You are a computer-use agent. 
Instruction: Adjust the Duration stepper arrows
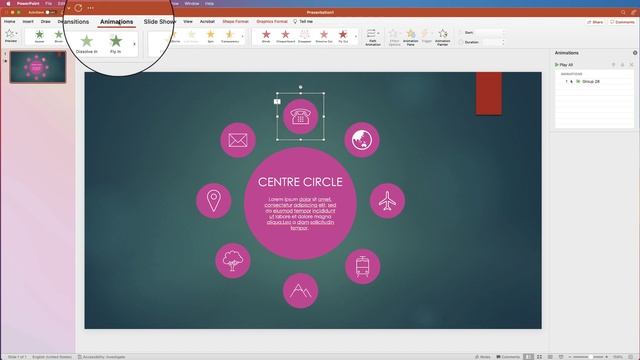tap(503, 42)
